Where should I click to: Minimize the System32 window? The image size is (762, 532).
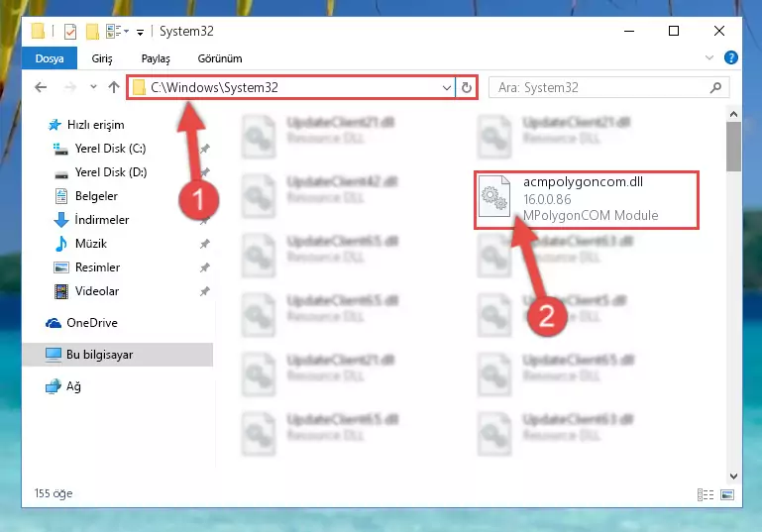(x=629, y=31)
